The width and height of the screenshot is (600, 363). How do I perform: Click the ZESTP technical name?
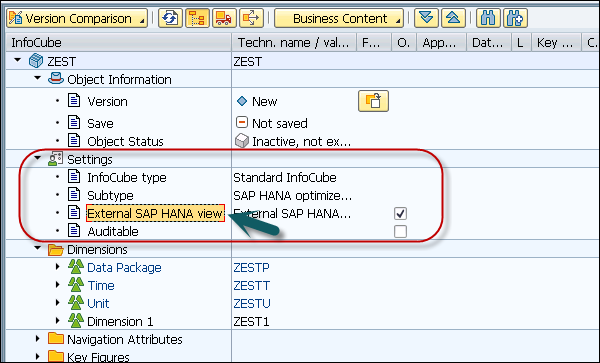[x=251, y=267]
